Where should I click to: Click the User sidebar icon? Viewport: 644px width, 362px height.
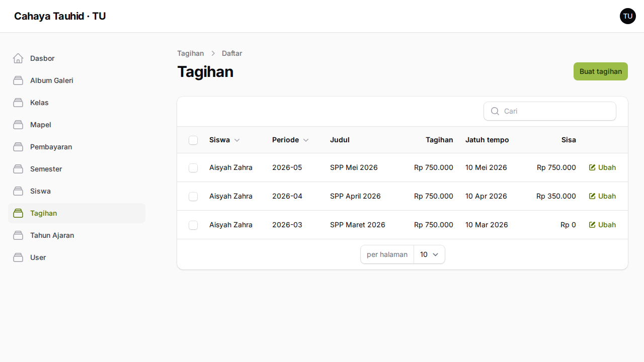click(x=18, y=257)
